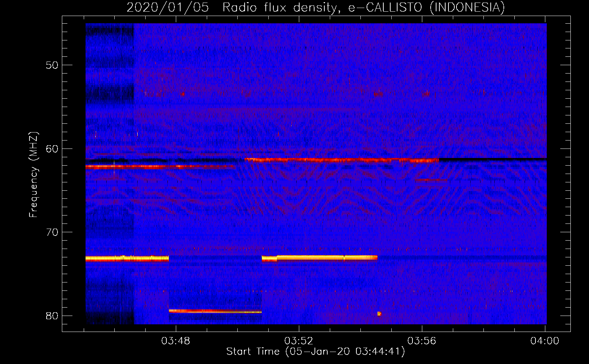Click the yellow band near 73 MHz around 03:53
This screenshot has height=364, width=589.
coord(320,258)
